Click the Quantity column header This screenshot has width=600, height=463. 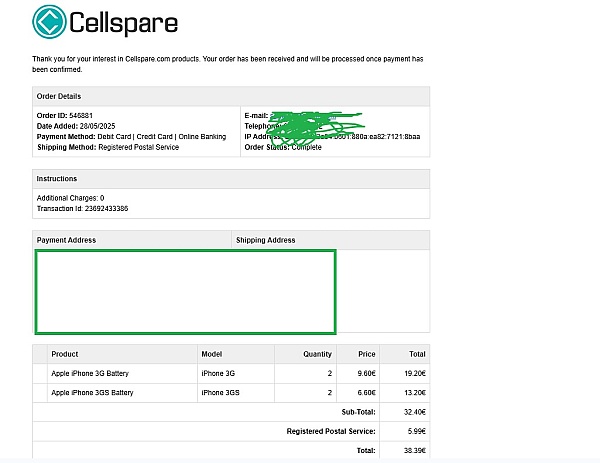pyautogui.click(x=317, y=354)
